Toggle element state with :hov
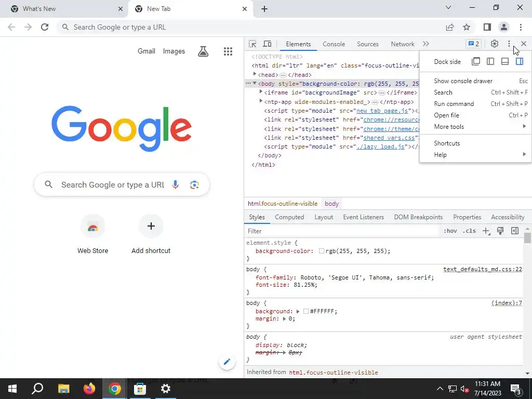Image resolution: width=532 pixels, height=399 pixels. pos(450,231)
